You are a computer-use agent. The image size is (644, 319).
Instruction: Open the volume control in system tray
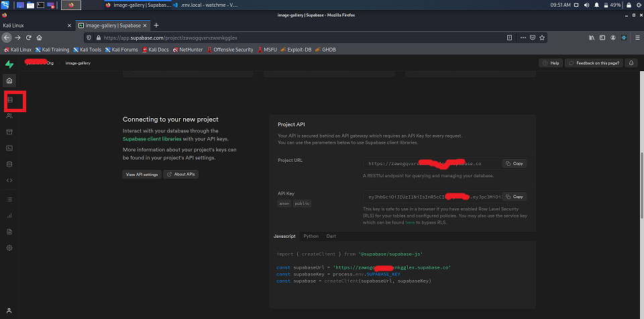(586, 5)
